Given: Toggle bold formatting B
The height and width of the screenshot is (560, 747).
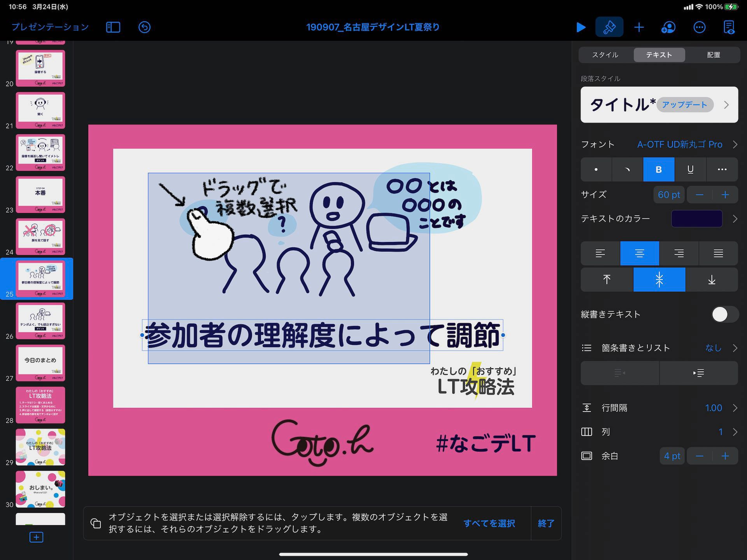Looking at the screenshot, I should [659, 170].
